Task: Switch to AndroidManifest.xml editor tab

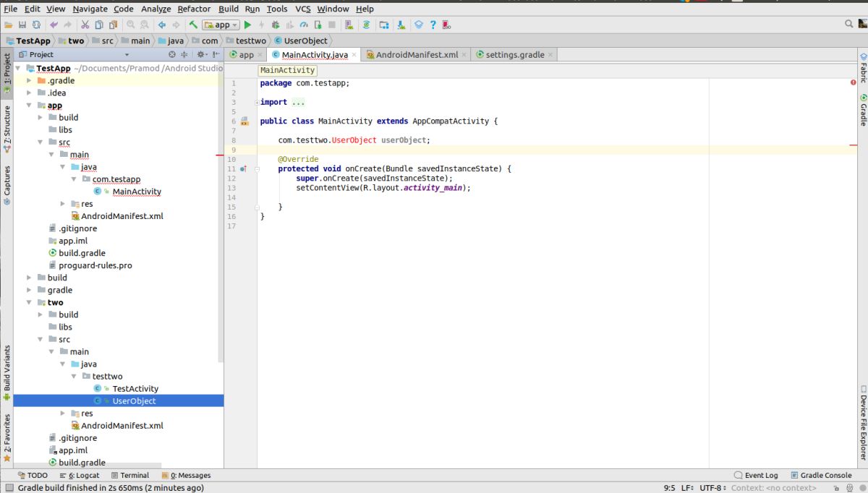Action: click(417, 54)
